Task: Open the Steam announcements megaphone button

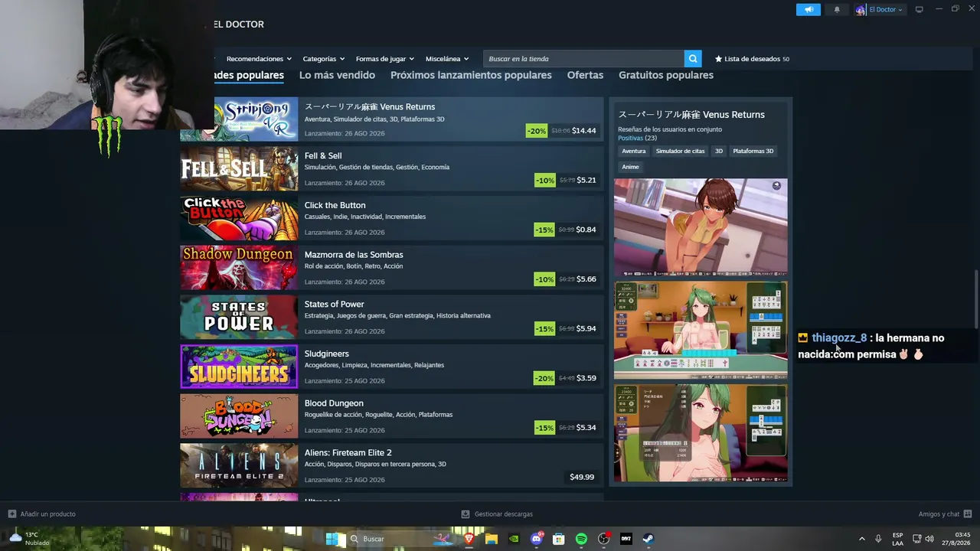Action: tap(808, 9)
